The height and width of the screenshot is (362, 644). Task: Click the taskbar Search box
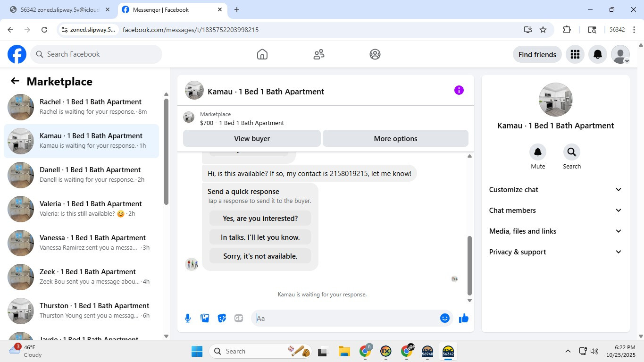[x=261, y=351]
